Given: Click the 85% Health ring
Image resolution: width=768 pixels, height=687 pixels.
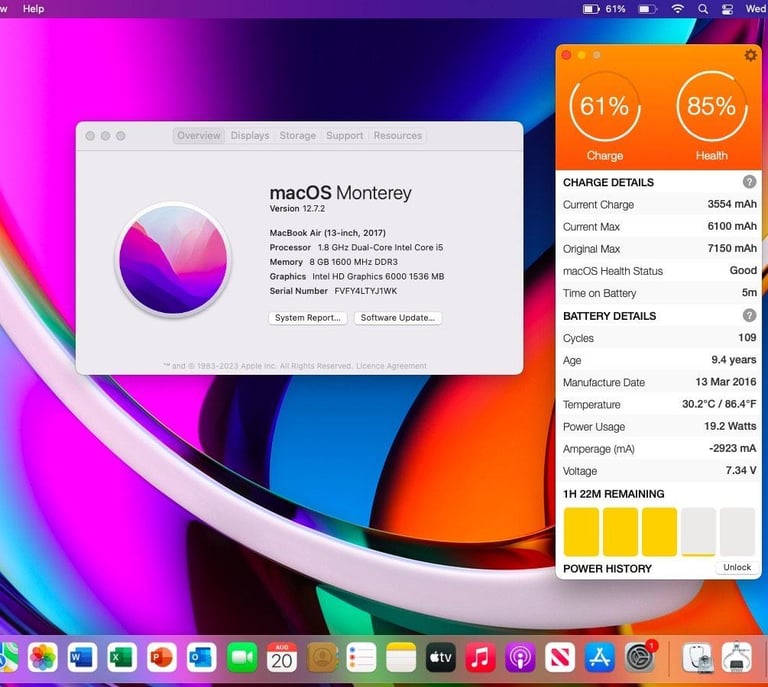Looking at the screenshot, I should [712, 106].
